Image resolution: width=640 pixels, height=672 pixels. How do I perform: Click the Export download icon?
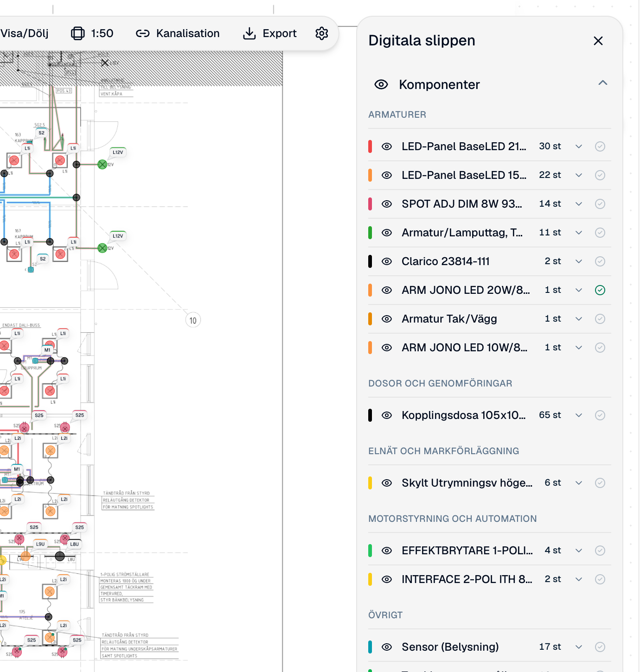point(250,33)
